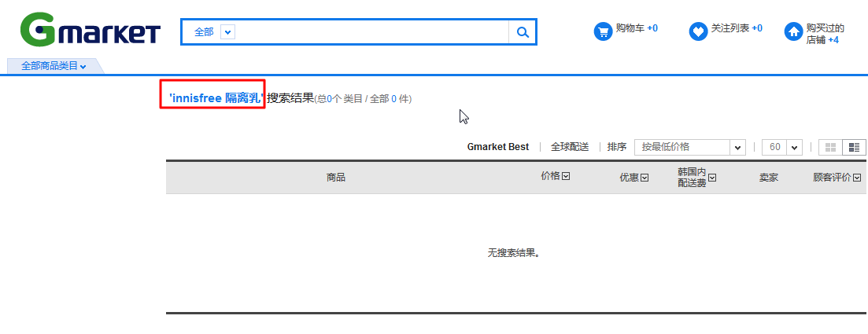Click the 卖家 column header

(768, 178)
